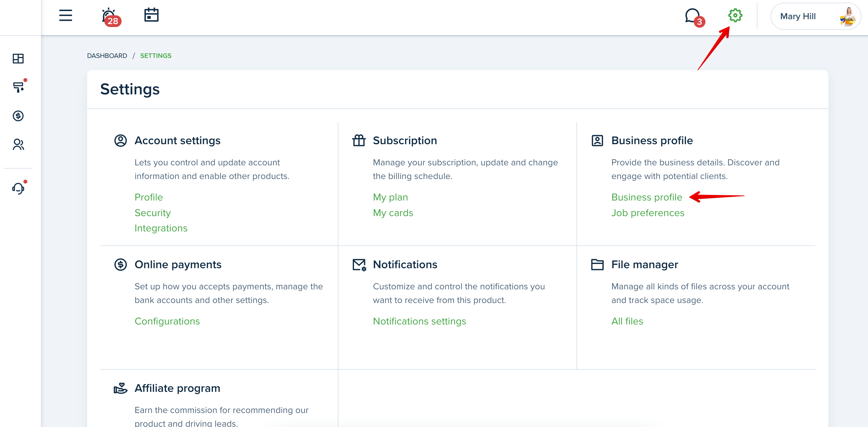Open the clients people icon in the sidebar
The height and width of the screenshot is (427, 868).
(x=19, y=145)
